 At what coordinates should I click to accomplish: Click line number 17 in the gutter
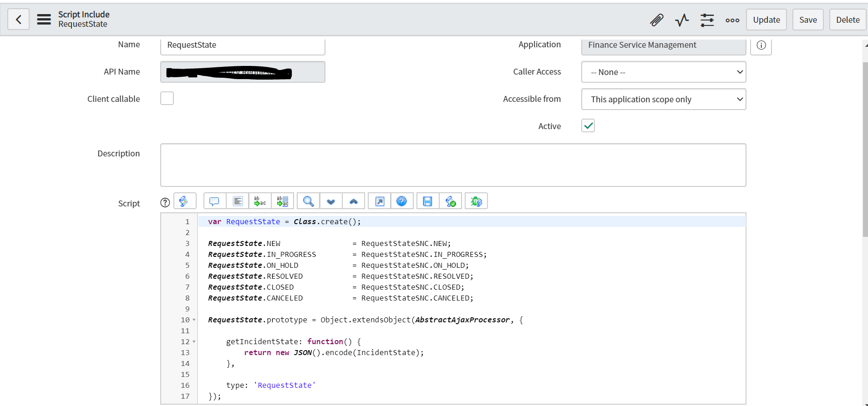coord(185,396)
